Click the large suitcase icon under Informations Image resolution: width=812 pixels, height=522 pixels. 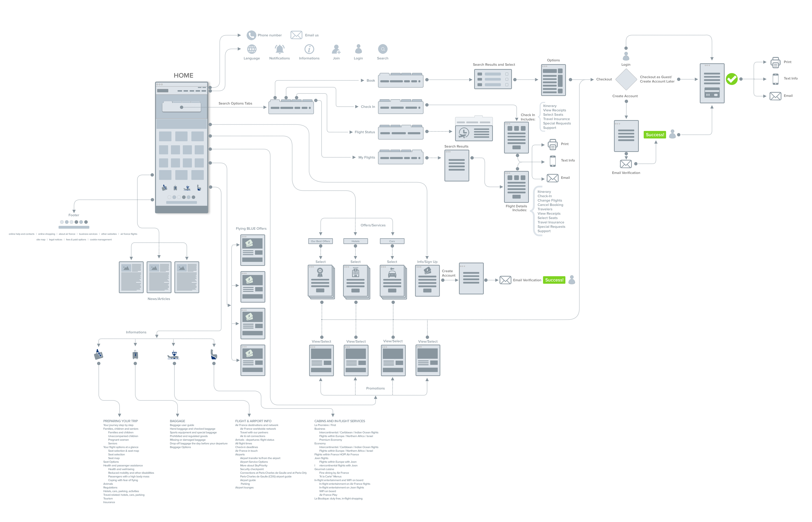click(135, 355)
